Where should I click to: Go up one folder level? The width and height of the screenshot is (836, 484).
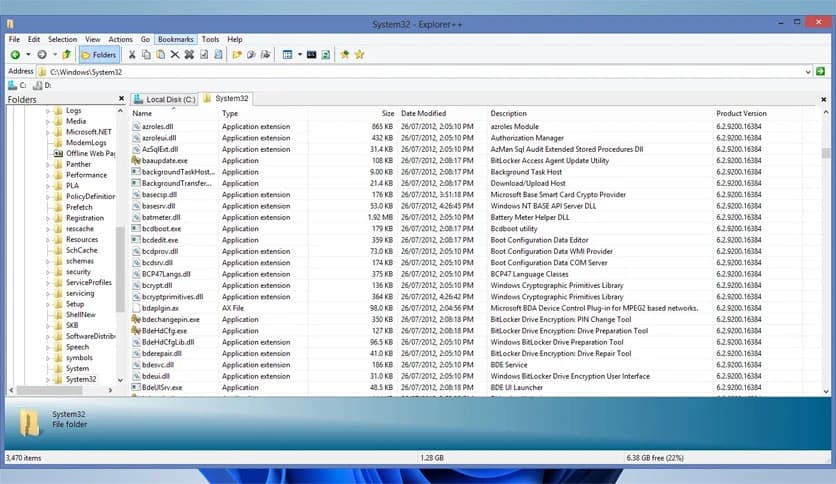tap(67, 54)
